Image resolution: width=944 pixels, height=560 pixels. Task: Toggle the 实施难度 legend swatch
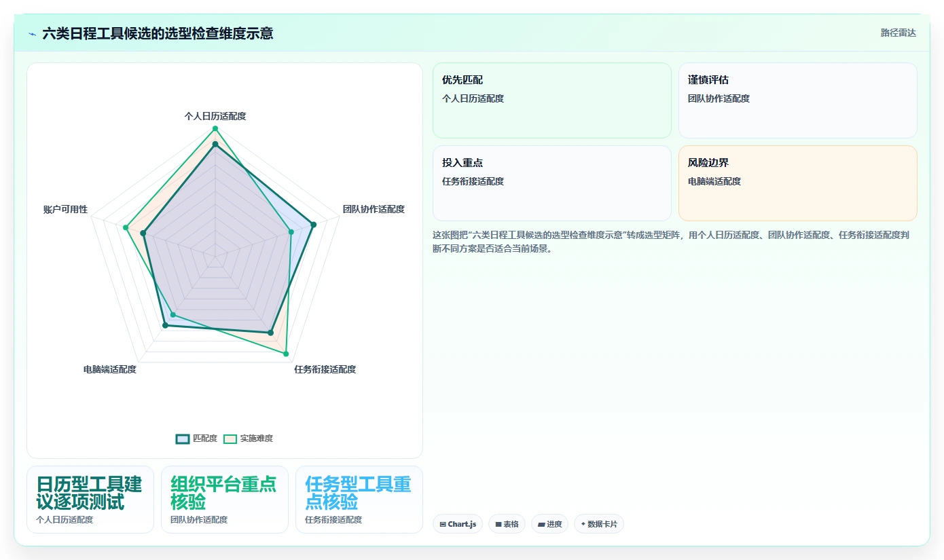230,439
